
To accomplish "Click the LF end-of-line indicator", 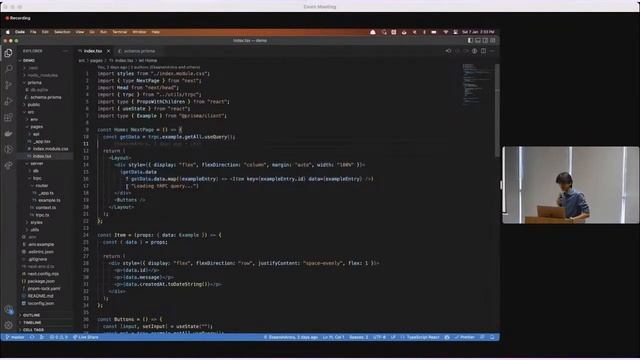I will (x=393, y=338).
